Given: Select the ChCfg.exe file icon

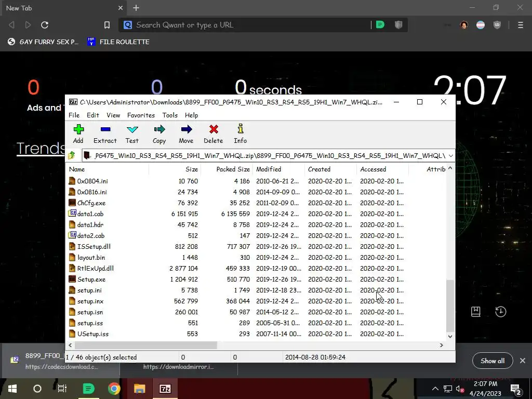Looking at the screenshot, I should [72, 203].
